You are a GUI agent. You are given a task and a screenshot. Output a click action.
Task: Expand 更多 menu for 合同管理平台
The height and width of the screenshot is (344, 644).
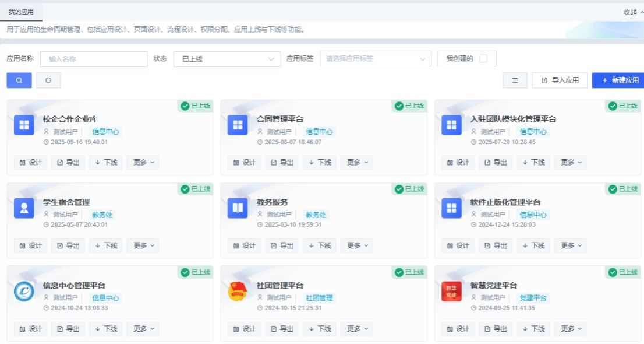[357, 163]
